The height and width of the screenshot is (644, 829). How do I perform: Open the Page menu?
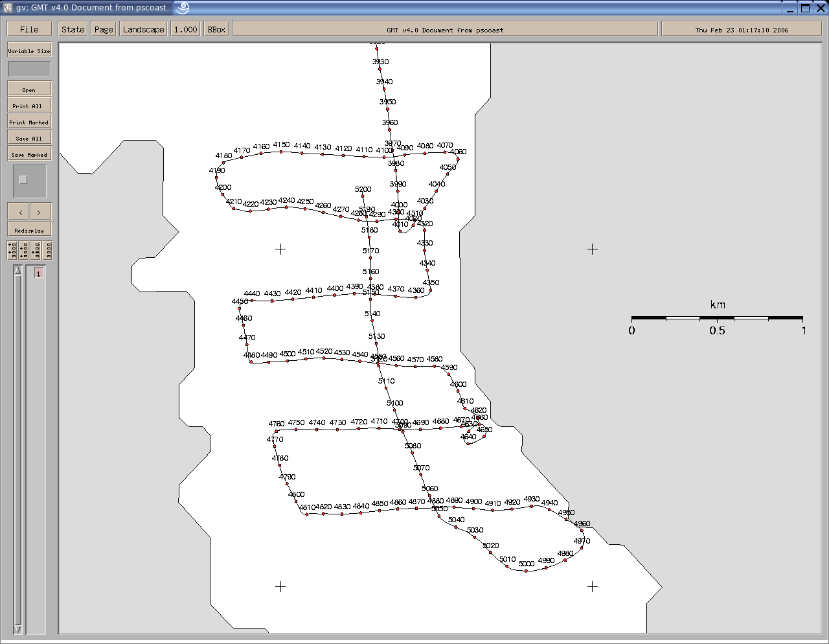104,29
